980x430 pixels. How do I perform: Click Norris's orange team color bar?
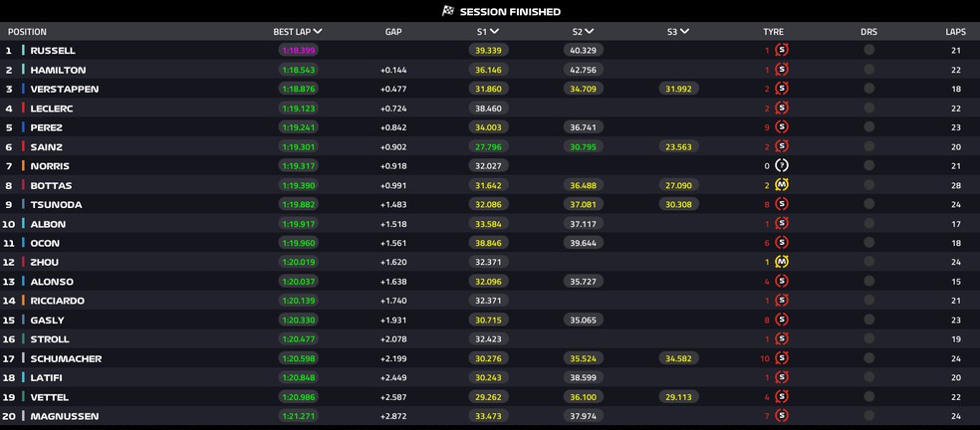click(23, 165)
